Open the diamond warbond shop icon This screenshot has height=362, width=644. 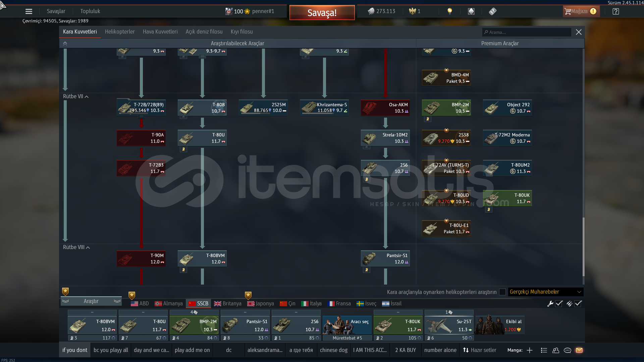[x=471, y=11]
